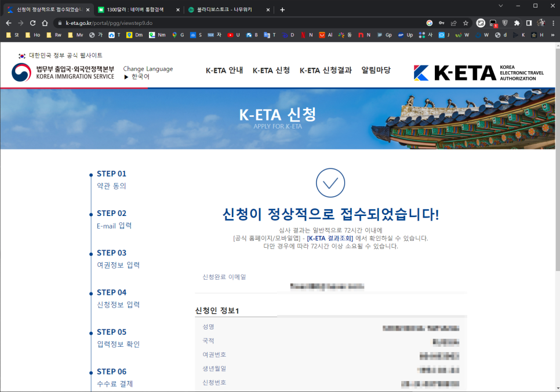560x392 pixels.
Task: Click the Google icon in address bar
Action: tap(430, 23)
